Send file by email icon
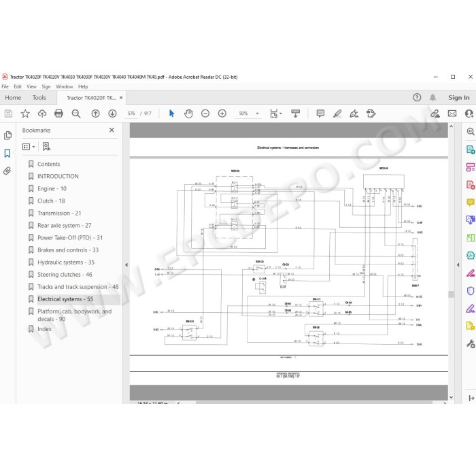The image size is (476, 476). click(452, 114)
